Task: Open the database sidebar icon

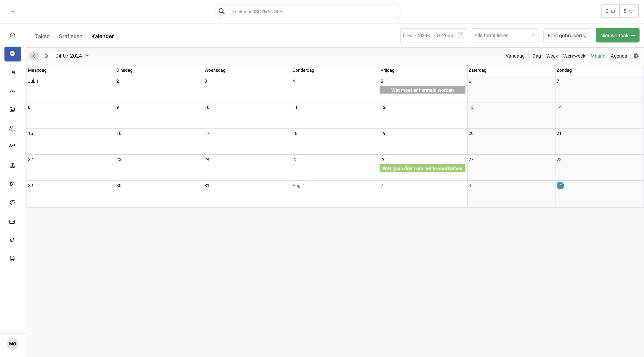Action: coord(12,258)
